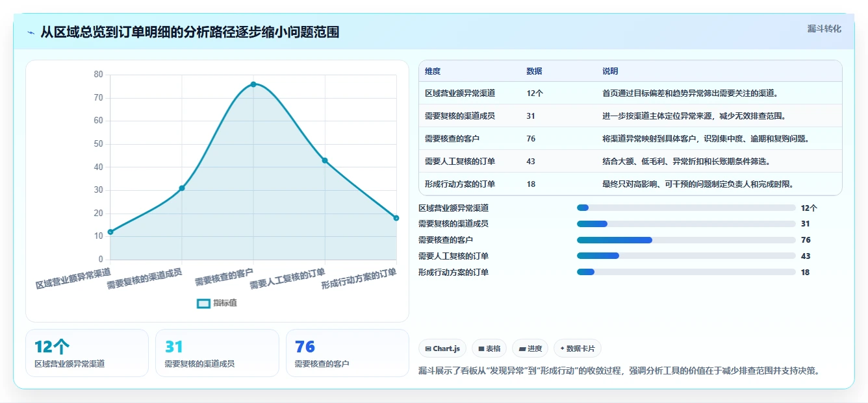This screenshot has height=403, width=868.
Task: Select table cell 需要核查的客户
Action: click(x=452, y=139)
